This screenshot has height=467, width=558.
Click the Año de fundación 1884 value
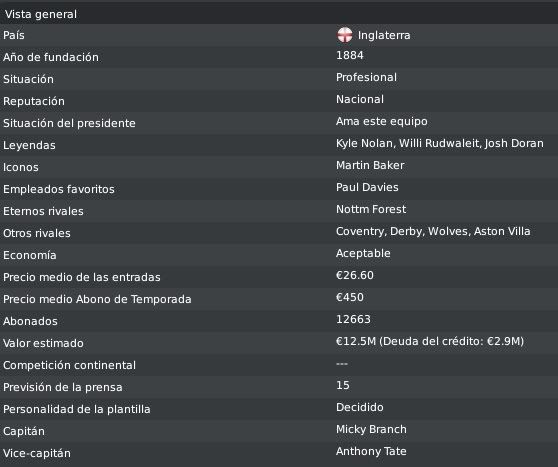(x=350, y=55)
